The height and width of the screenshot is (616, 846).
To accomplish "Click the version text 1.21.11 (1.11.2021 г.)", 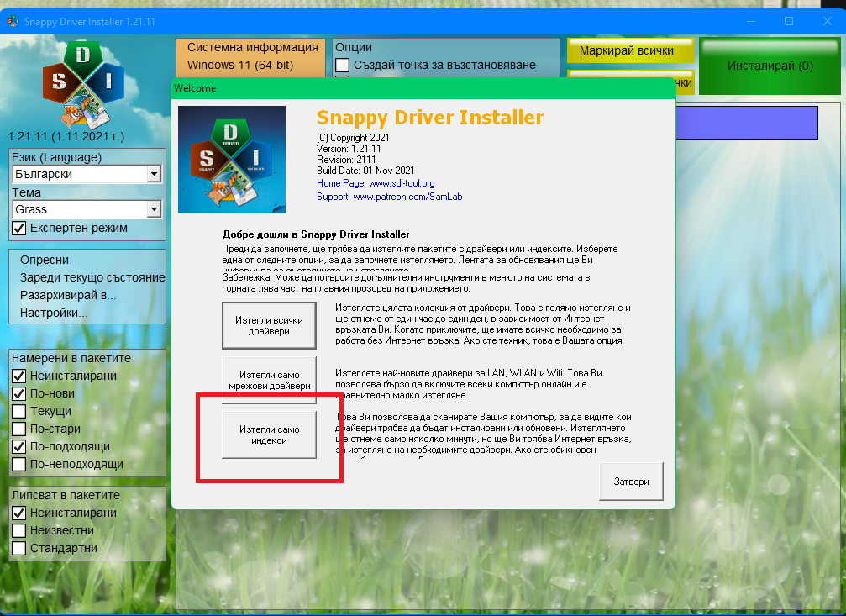I will [66, 137].
